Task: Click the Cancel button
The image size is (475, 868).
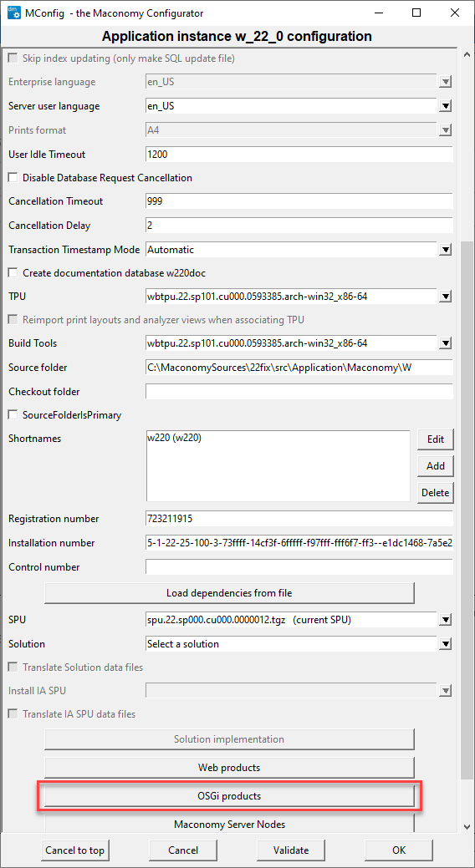Action: click(x=183, y=850)
